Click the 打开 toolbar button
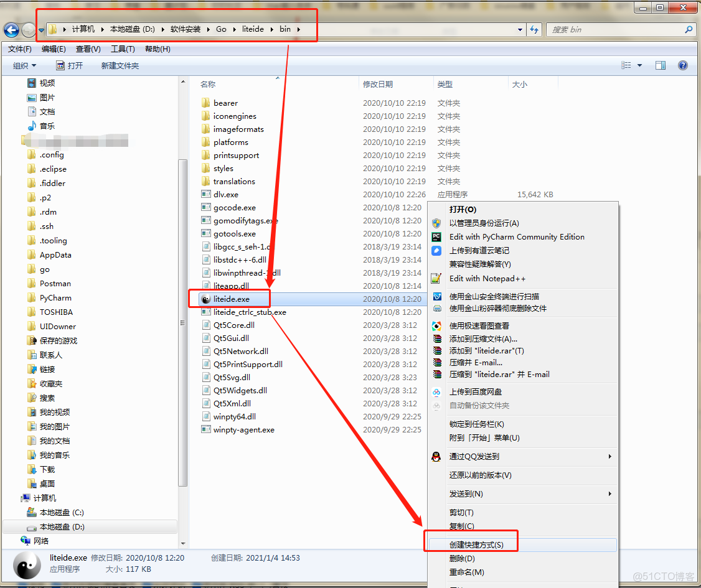The image size is (701, 588). tap(69, 66)
